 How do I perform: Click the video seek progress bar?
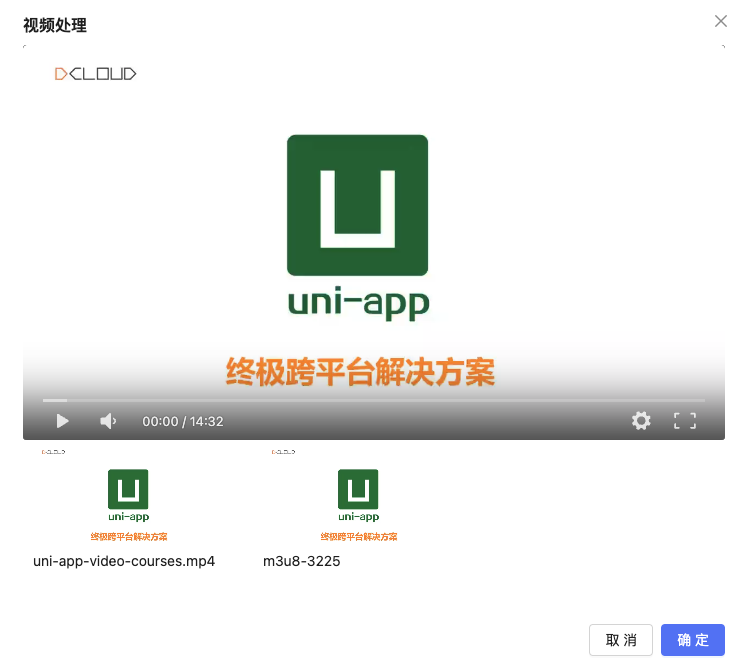coord(373,400)
